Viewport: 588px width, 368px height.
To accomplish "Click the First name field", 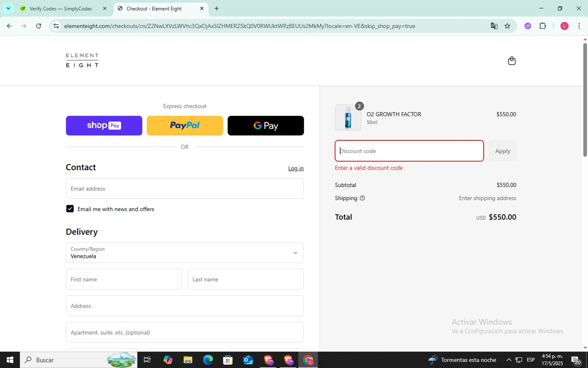I will [x=124, y=279].
